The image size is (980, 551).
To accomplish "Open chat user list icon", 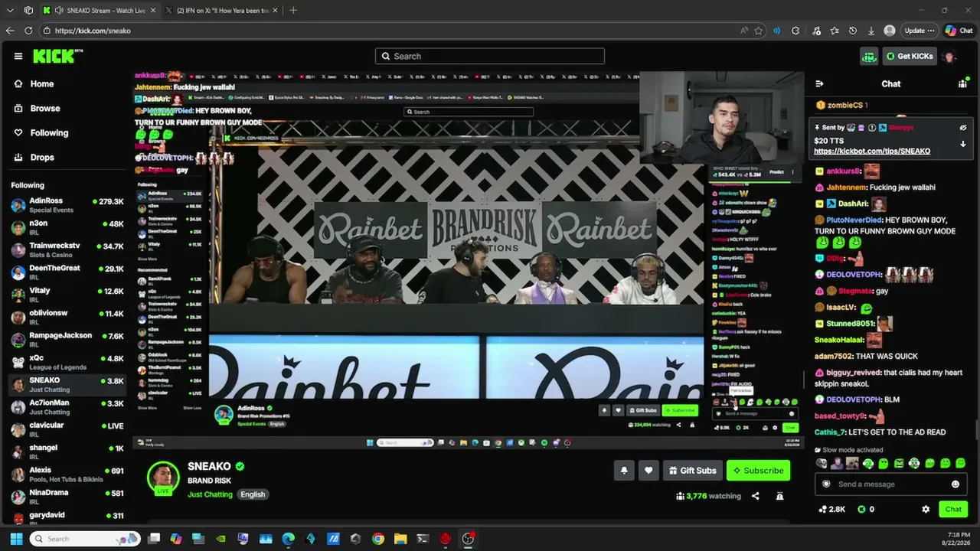I will [963, 83].
